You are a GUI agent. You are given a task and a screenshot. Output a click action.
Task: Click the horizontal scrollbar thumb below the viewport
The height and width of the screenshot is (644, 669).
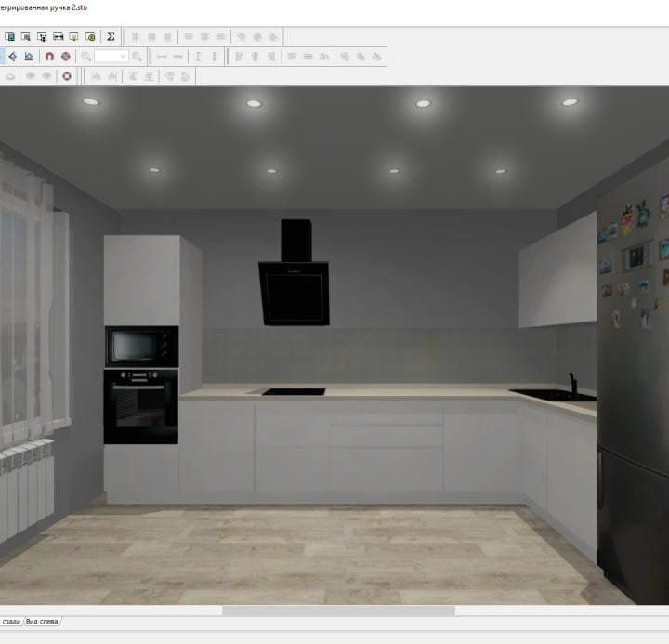tap(338, 611)
